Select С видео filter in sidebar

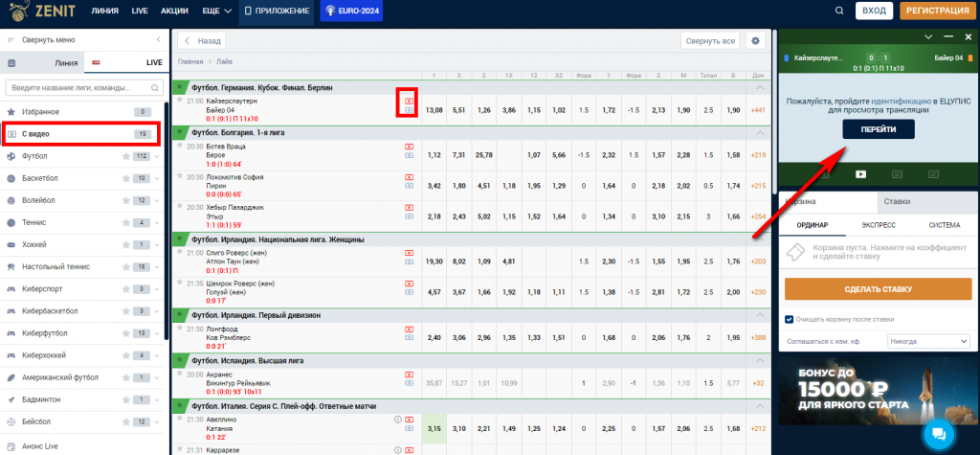81,134
